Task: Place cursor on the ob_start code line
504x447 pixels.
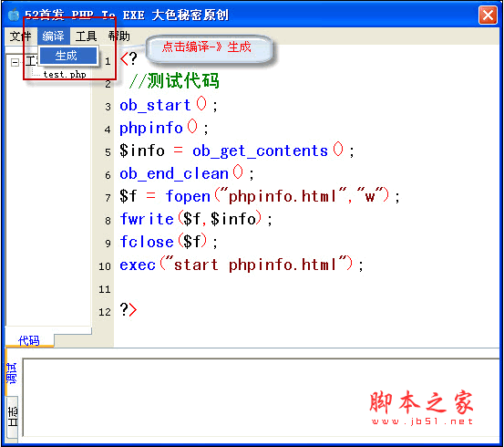Action: click(x=169, y=105)
